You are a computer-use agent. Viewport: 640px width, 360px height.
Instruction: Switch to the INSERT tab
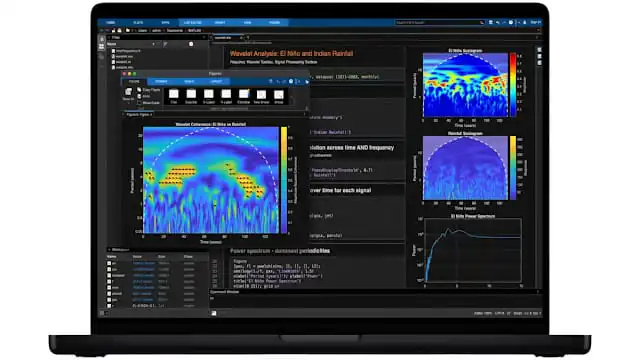coord(220,22)
